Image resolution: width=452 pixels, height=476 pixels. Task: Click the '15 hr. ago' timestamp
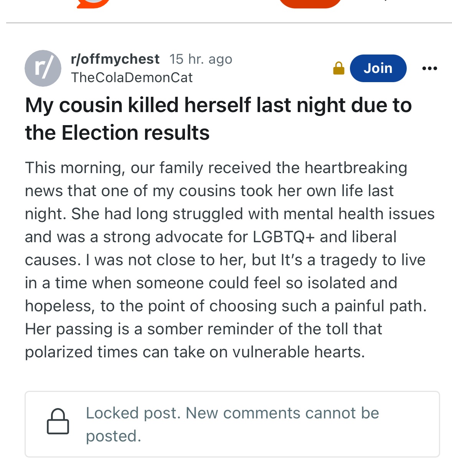[x=201, y=59]
